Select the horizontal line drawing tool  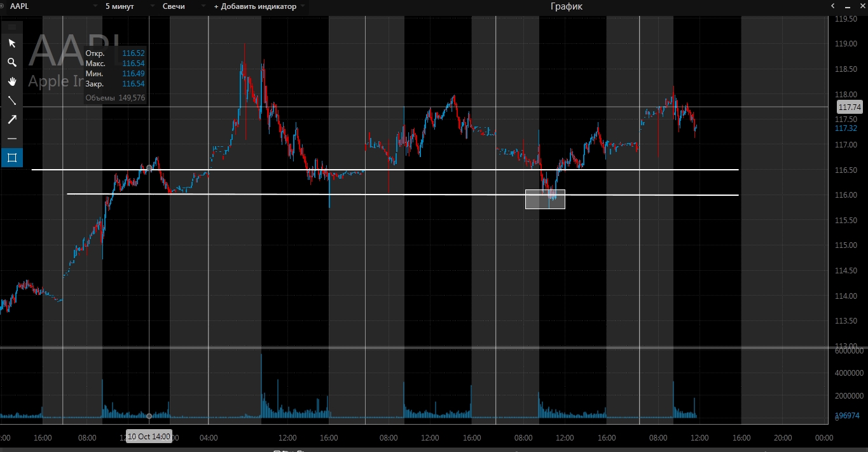(11, 139)
